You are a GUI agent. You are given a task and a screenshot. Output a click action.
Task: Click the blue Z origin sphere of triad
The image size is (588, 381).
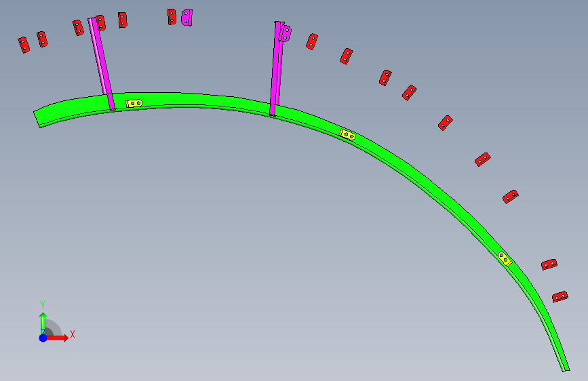(43, 338)
